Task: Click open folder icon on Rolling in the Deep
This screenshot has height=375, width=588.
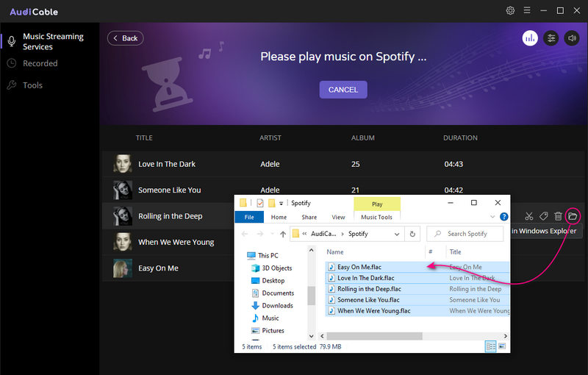Action: point(573,216)
